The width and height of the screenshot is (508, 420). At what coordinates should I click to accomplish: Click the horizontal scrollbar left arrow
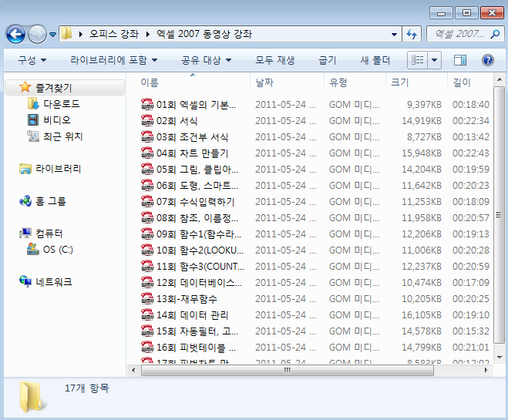pyautogui.click(x=133, y=370)
